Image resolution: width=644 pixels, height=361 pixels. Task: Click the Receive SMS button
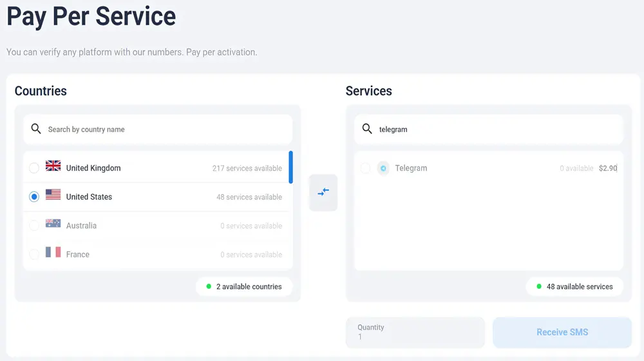point(562,332)
